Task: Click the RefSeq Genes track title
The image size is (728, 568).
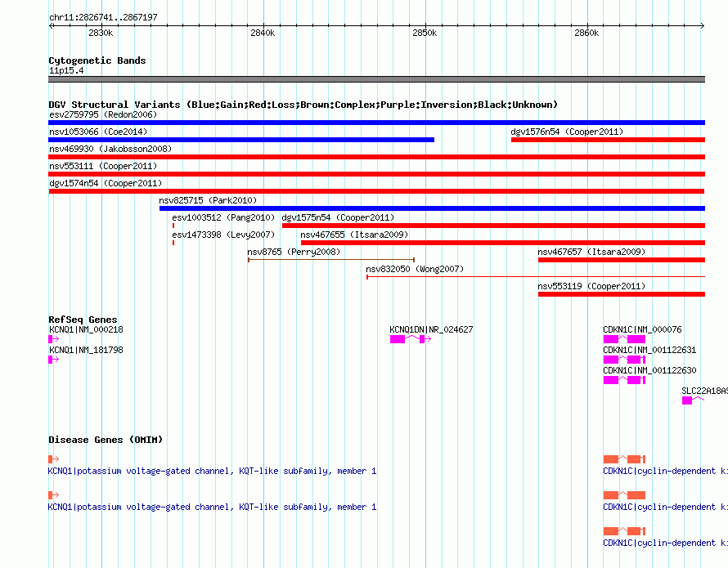Action: (83, 320)
